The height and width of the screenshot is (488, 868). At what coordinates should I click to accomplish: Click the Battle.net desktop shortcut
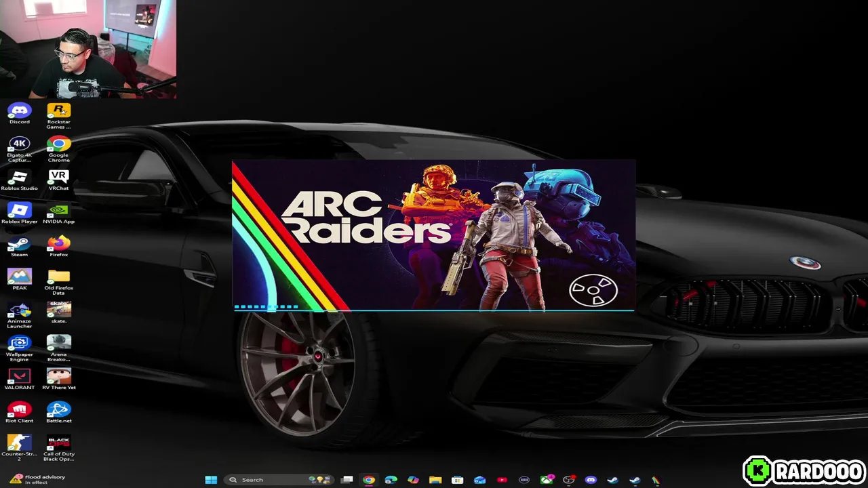click(x=58, y=413)
